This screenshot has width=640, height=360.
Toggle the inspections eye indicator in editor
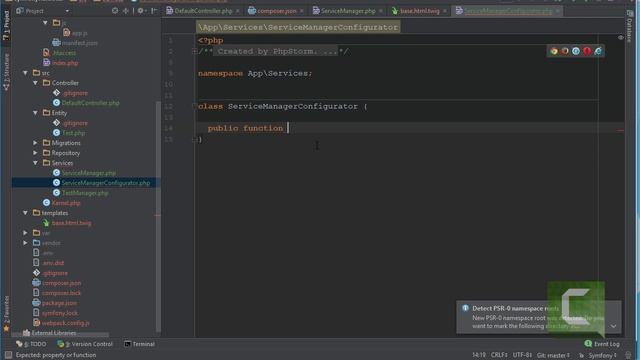click(x=620, y=38)
